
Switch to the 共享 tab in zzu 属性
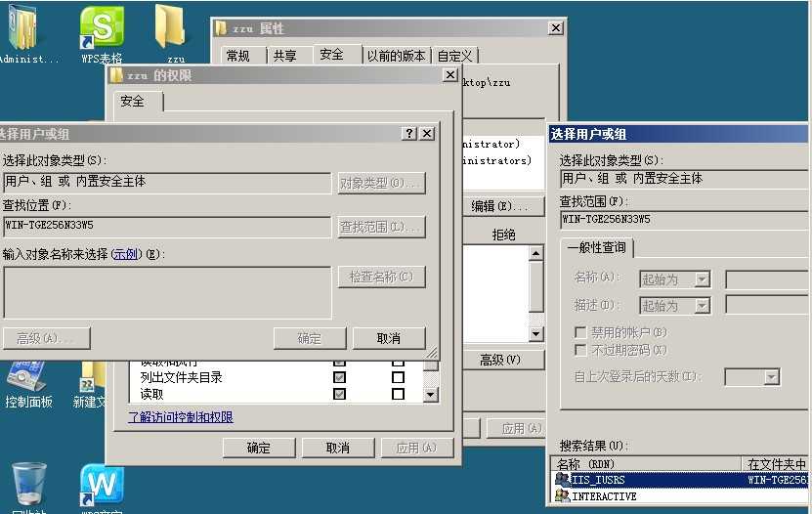point(284,56)
